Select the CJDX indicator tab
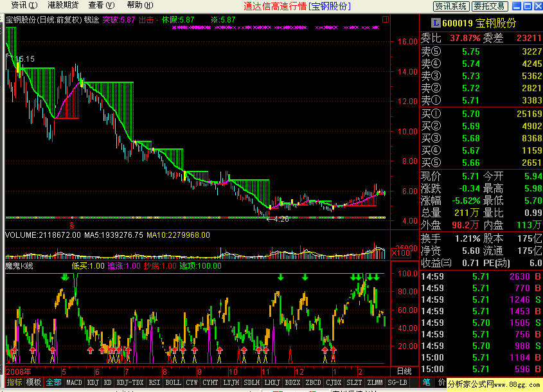Image resolution: width=543 pixels, height=392 pixels. click(334, 382)
